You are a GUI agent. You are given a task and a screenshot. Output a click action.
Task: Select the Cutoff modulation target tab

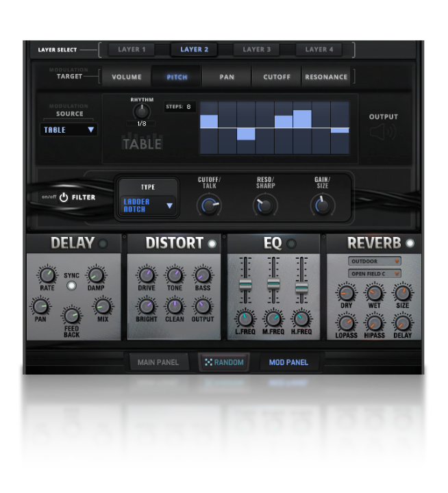277,77
